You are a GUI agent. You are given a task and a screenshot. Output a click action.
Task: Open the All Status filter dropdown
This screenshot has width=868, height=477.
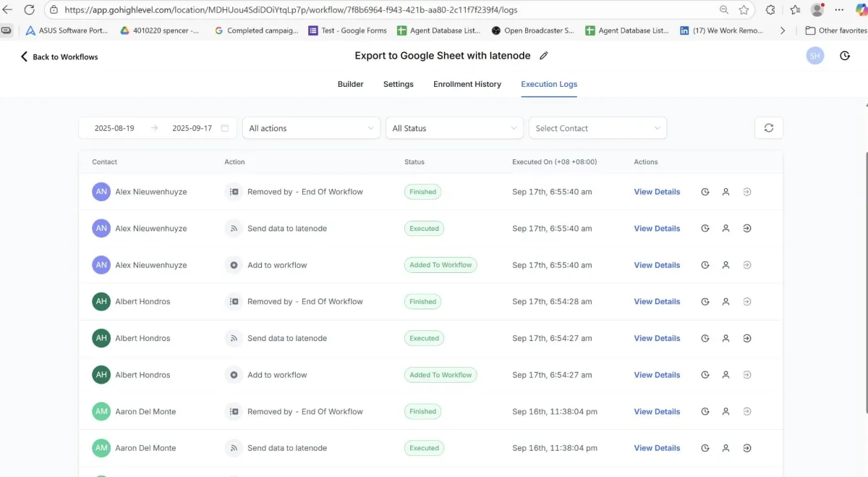click(x=454, y=128)
